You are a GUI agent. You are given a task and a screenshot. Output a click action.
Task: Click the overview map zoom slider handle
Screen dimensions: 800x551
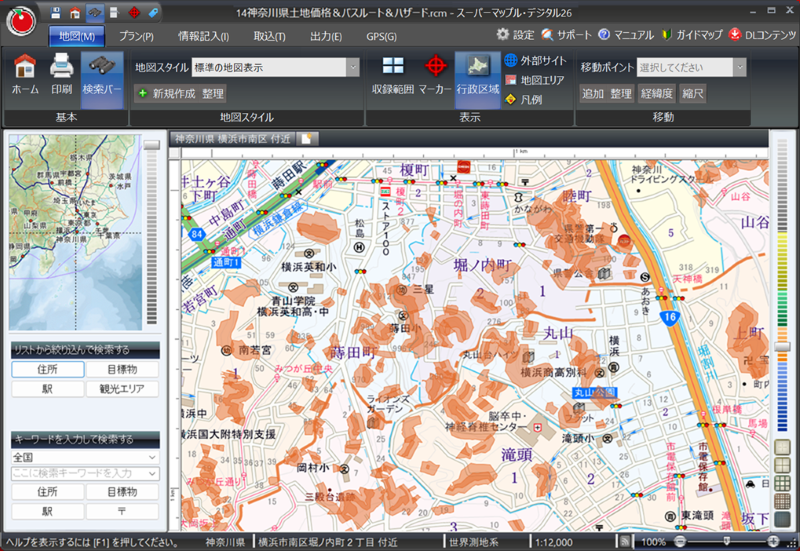click(x=152, y=145)
